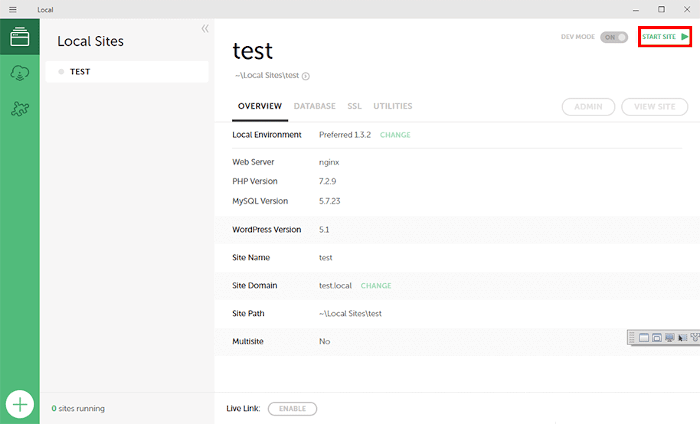This screenshot has height=424, width=700.
Task: Click the Admin button
Action: 588,107
